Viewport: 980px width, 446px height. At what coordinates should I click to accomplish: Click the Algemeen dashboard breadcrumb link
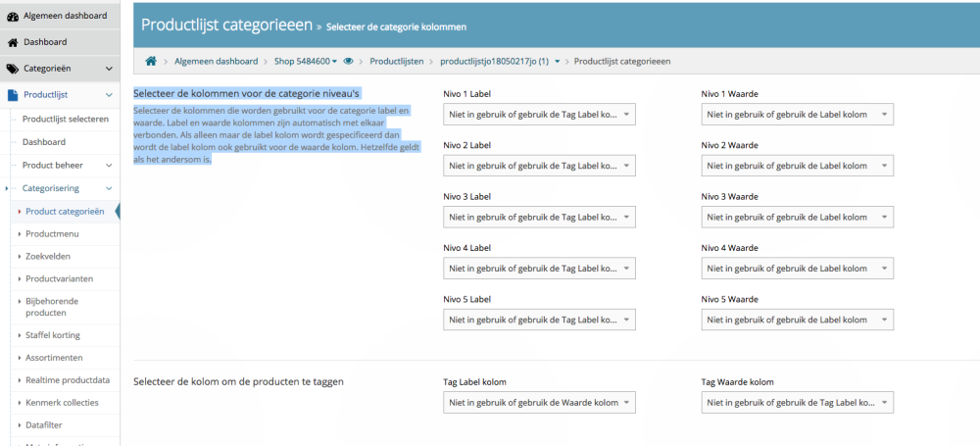pos(217,62)
